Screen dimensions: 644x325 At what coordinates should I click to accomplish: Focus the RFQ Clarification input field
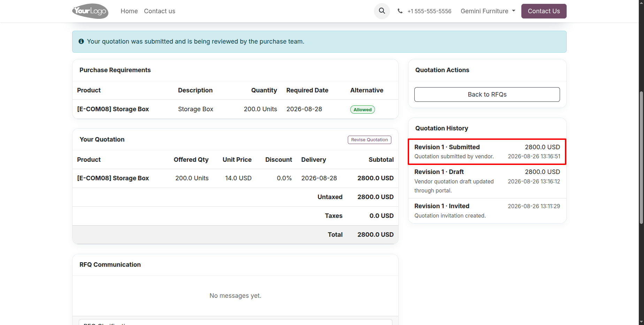coord(235,322)
